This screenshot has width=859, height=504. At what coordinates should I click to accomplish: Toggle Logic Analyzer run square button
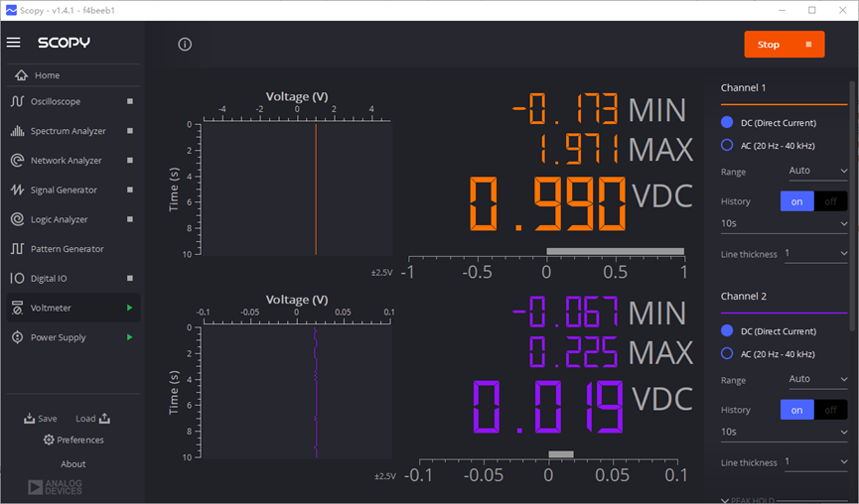point(130,219)
